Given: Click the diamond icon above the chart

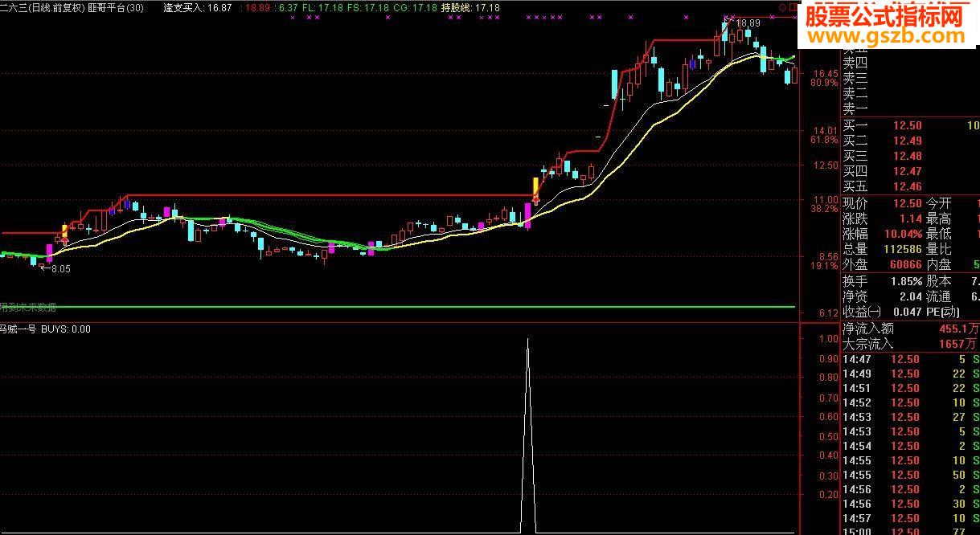Looking at the screenshot, I should [783, 7].
